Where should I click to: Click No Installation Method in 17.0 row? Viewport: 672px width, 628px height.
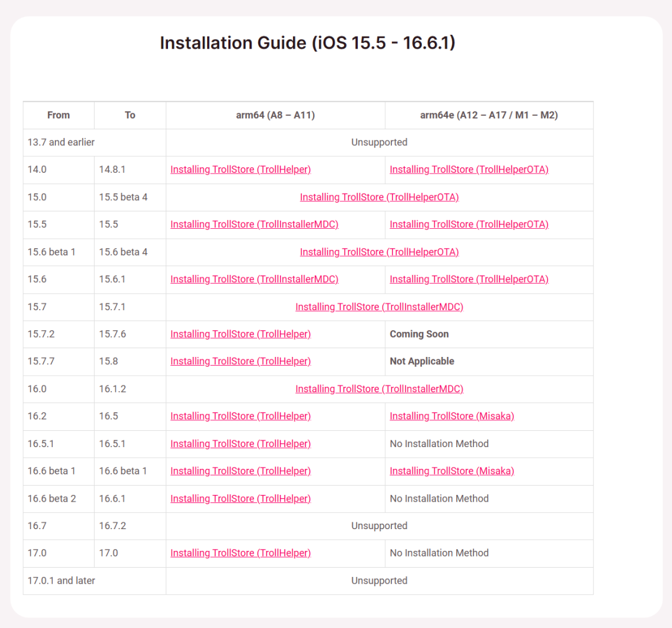pyautogui.click(x=489, y=553)
